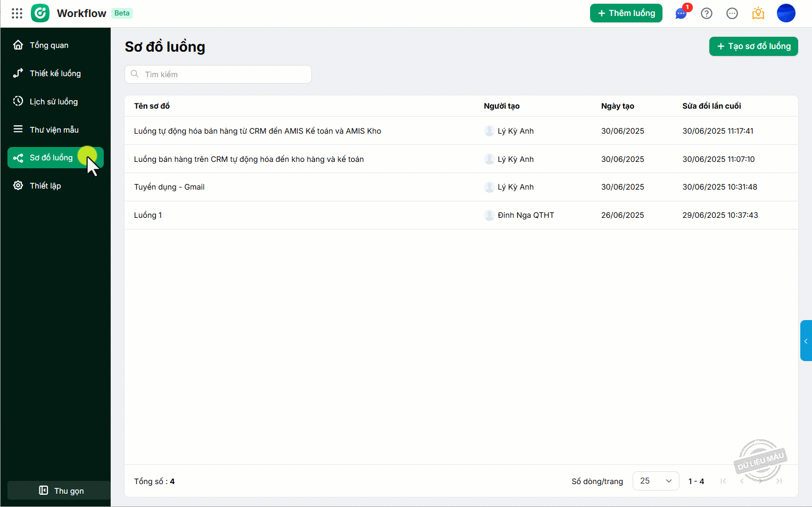812x507 pixels.
Task: Open the orange notification bell icon
Action: (x=758, y=13)
